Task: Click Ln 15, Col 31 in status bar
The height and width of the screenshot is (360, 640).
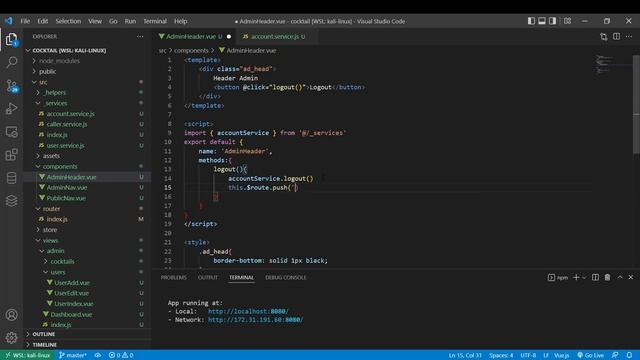Action: click(x=465, y=355)
